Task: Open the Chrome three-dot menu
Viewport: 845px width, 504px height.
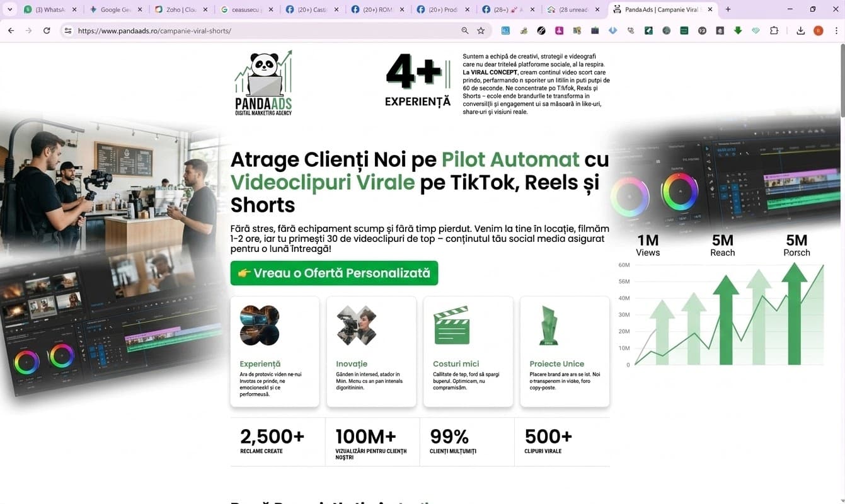Action: click(x=836, y=31)
